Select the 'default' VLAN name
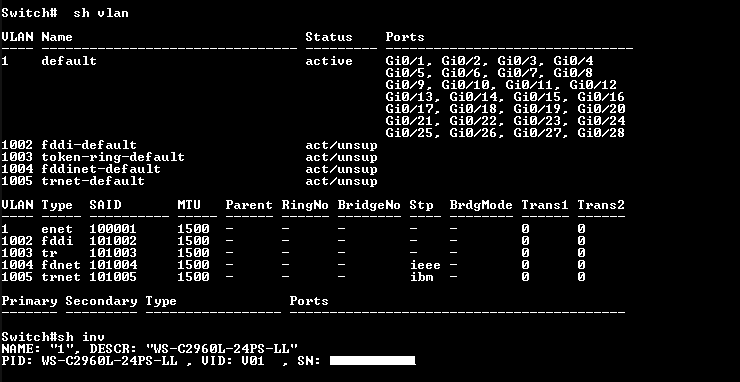Viewport: 740px width, 382px height. pos(69,61)
